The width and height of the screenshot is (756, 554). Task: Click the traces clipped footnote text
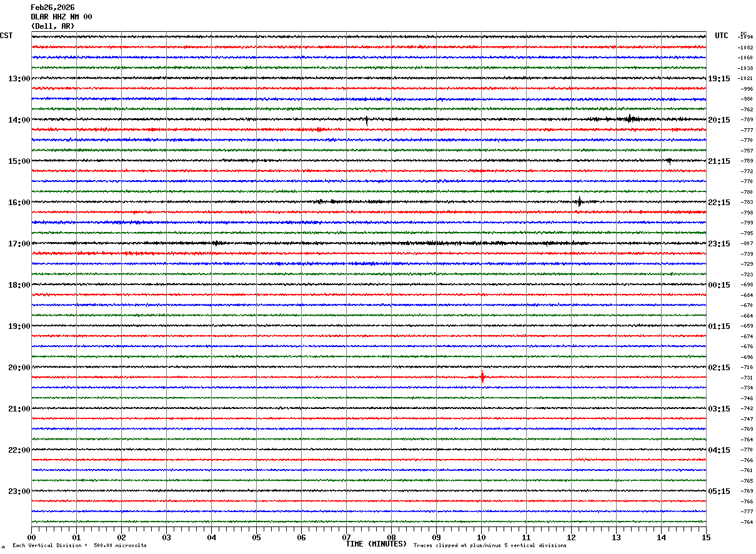[490, 546]
